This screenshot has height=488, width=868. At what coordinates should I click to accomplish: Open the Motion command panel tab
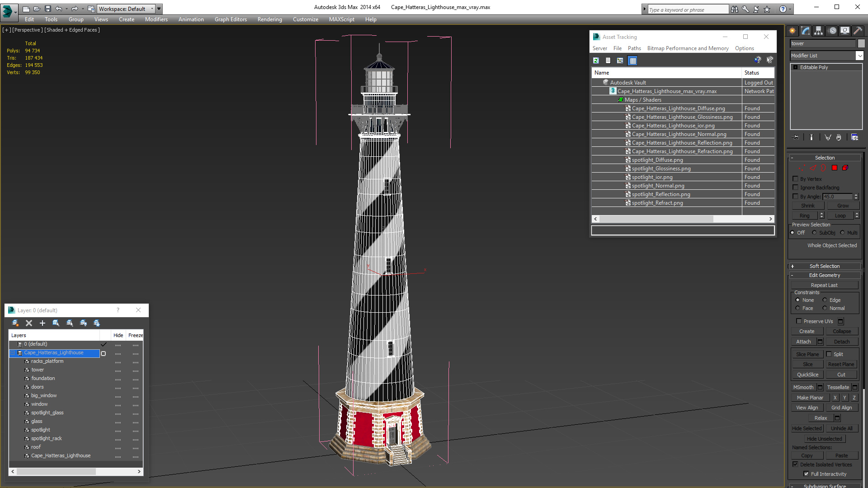tap(832, 31)
